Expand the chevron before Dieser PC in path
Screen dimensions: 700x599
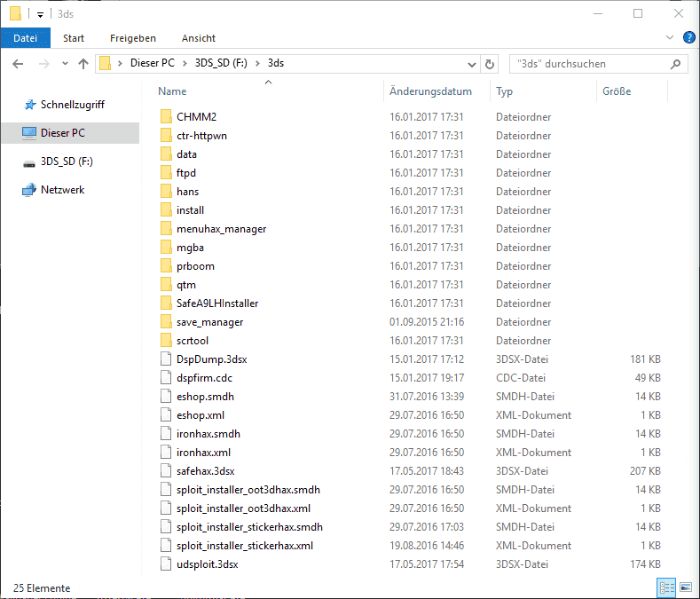[x=120, y=63]
